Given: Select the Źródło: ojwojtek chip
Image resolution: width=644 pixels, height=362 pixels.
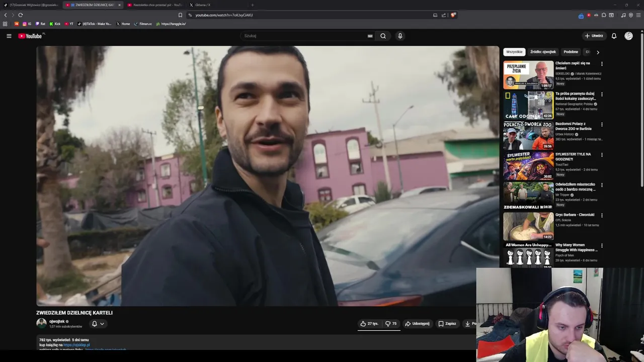Looking at the screenshot, I should pyautogui.click(x=543, y=52).
